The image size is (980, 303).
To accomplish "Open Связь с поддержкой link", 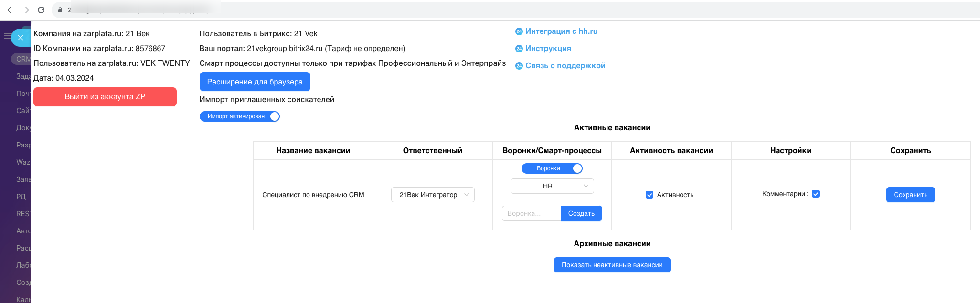I will [565, 66].
